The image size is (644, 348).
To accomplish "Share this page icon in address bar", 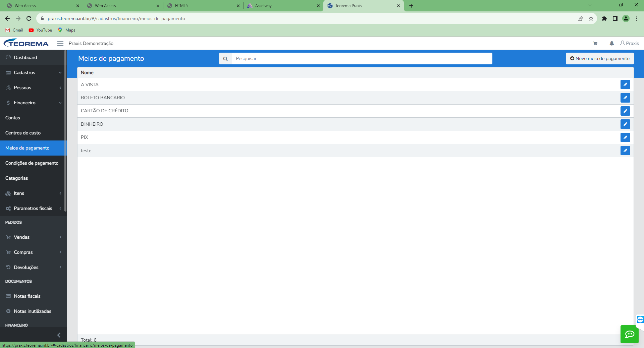I will [x=580, y=18].
